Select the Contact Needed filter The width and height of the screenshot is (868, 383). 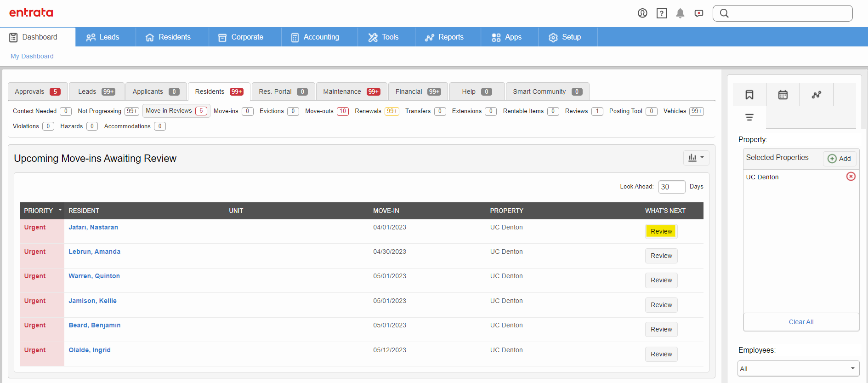tap(42, 111)
